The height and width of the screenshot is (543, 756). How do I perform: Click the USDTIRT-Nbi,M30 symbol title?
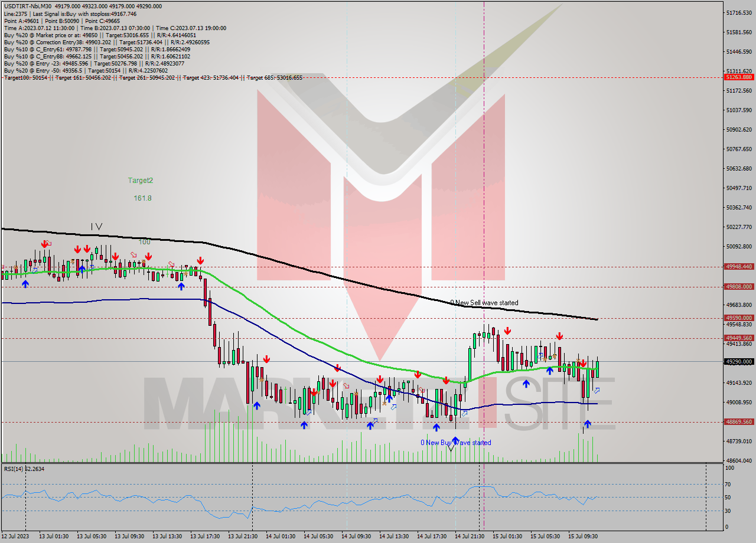pyautogui.click(x=27, y=6)
